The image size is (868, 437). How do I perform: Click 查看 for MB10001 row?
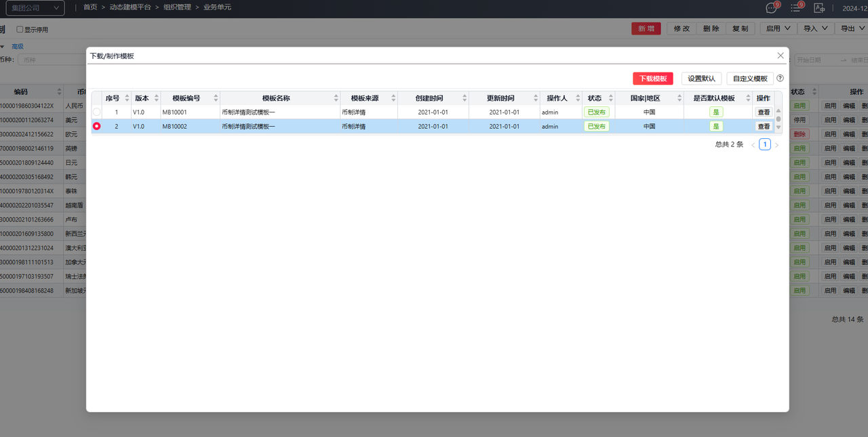[x=764, y=112]
